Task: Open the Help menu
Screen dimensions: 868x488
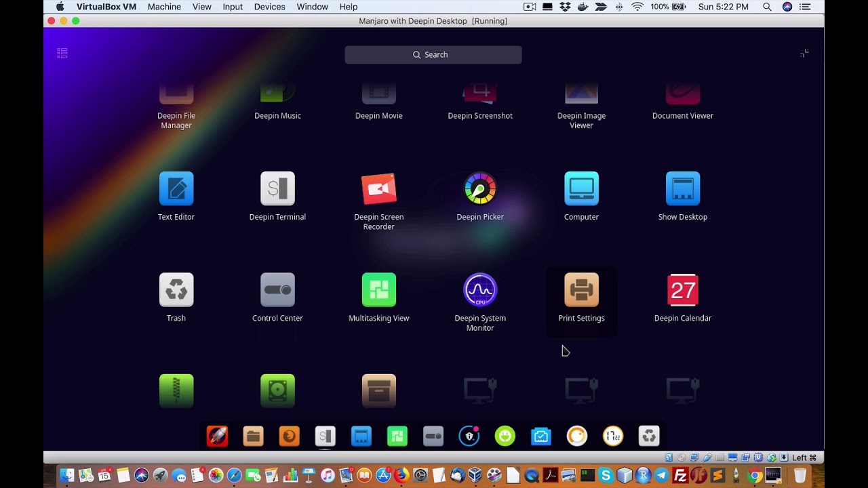Action: tap(349, 7)
